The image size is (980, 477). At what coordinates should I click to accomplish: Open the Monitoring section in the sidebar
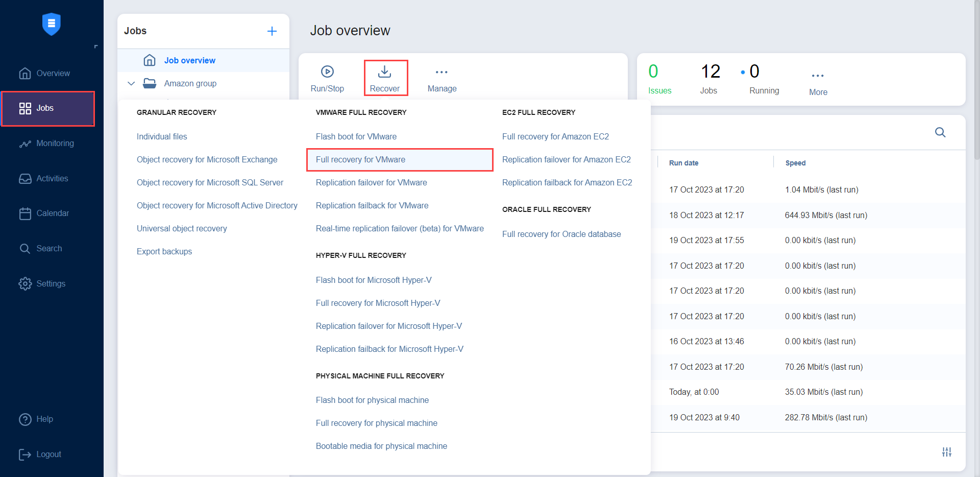(55, 143)
